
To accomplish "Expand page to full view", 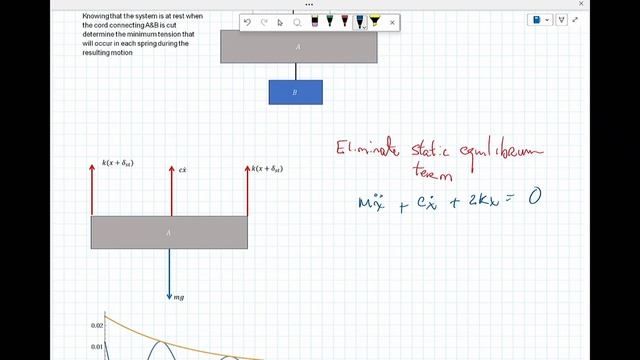I will [575, 19].
